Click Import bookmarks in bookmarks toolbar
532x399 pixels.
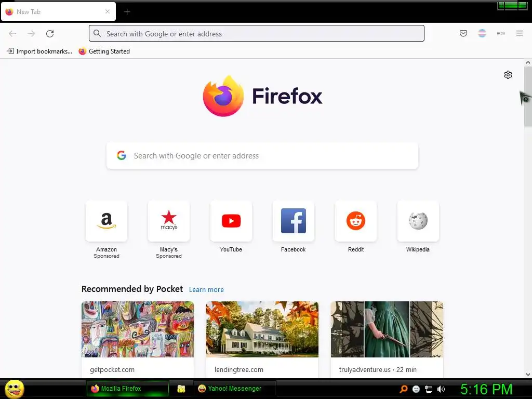coord(39,51)
